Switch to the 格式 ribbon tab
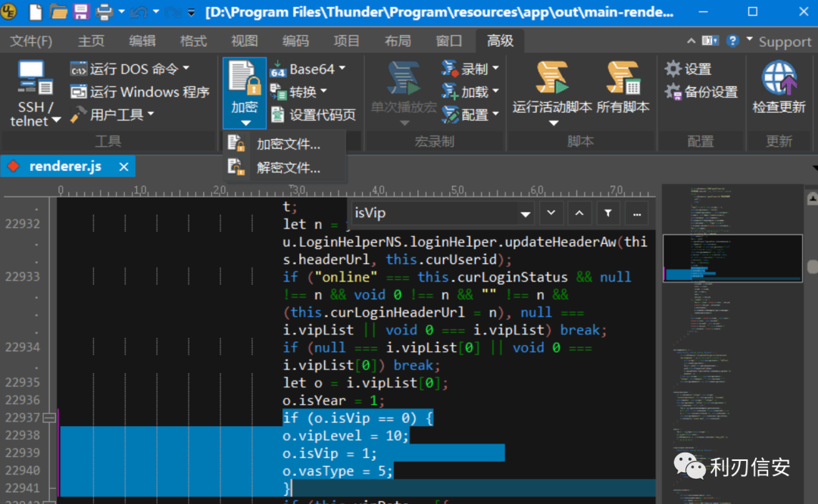 (193, 41)
